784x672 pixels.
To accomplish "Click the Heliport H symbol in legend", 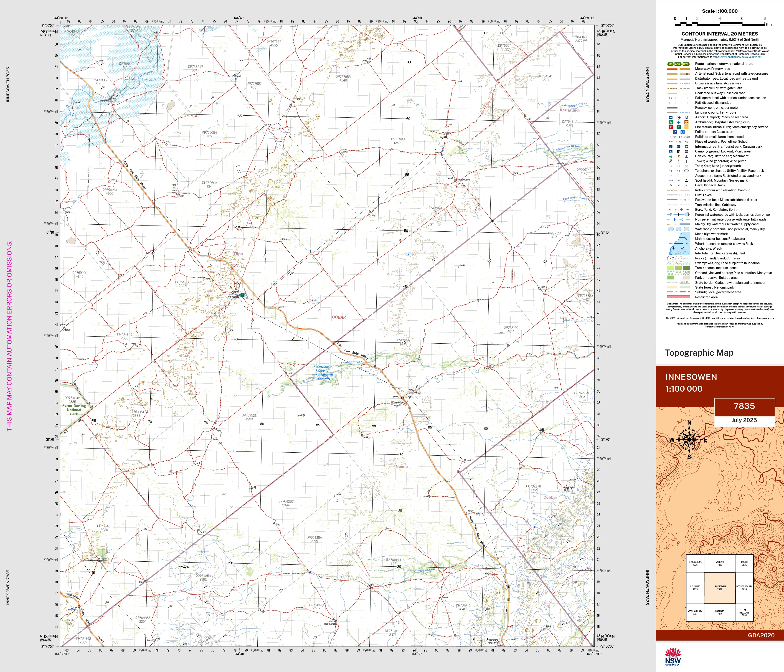I will [678, 117].
